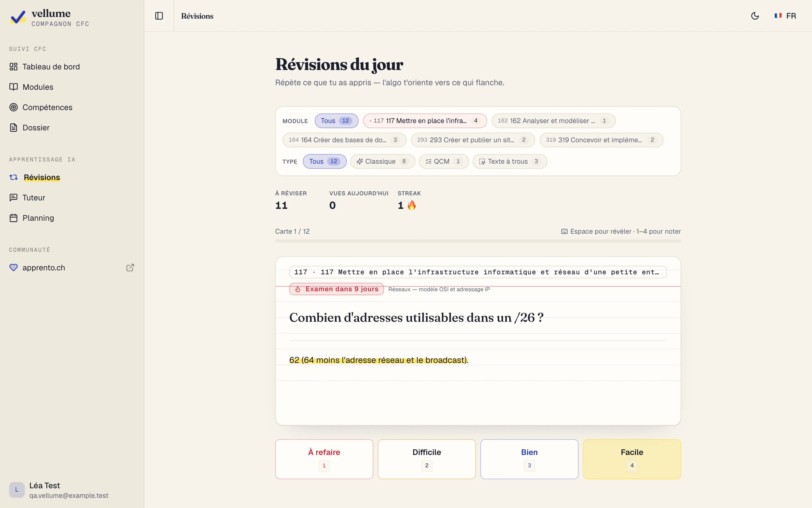The image size is (812, 508).
Task: Click the L user avatar
Action: pyautogui.click(x=17, y=490)
